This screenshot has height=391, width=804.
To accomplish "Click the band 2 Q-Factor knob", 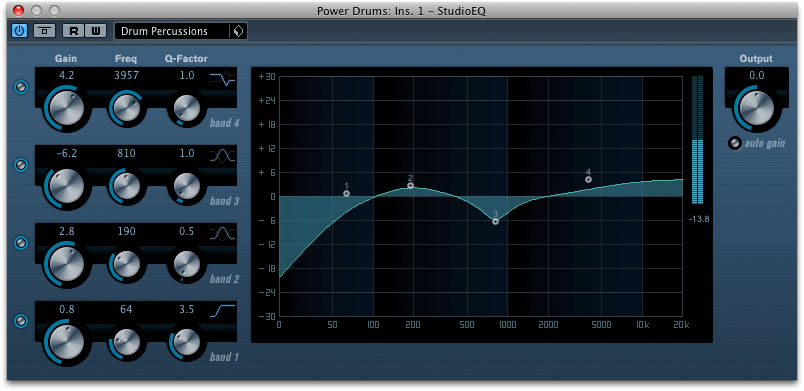I will 186,264.
